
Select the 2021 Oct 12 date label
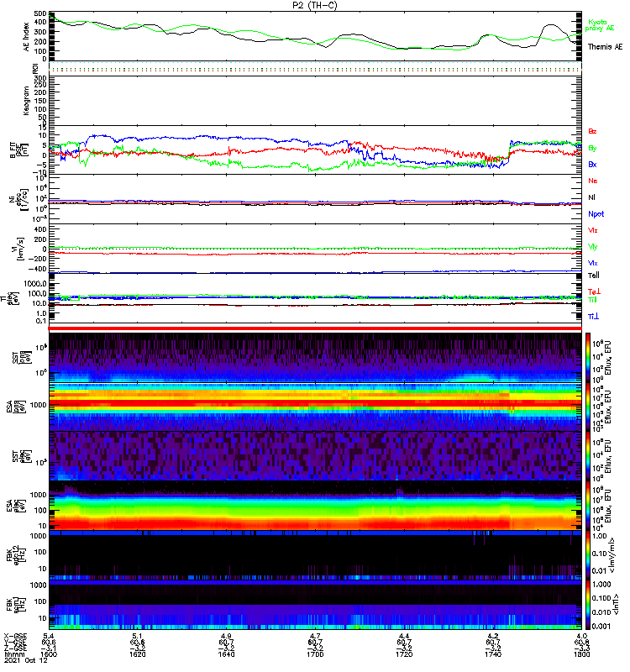(x=26, y=660)
